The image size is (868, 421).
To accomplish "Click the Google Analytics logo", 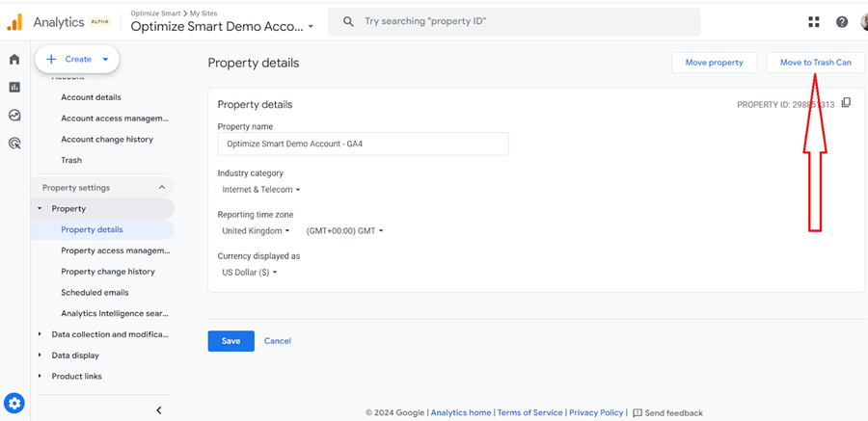I will (x=14, y=22).
